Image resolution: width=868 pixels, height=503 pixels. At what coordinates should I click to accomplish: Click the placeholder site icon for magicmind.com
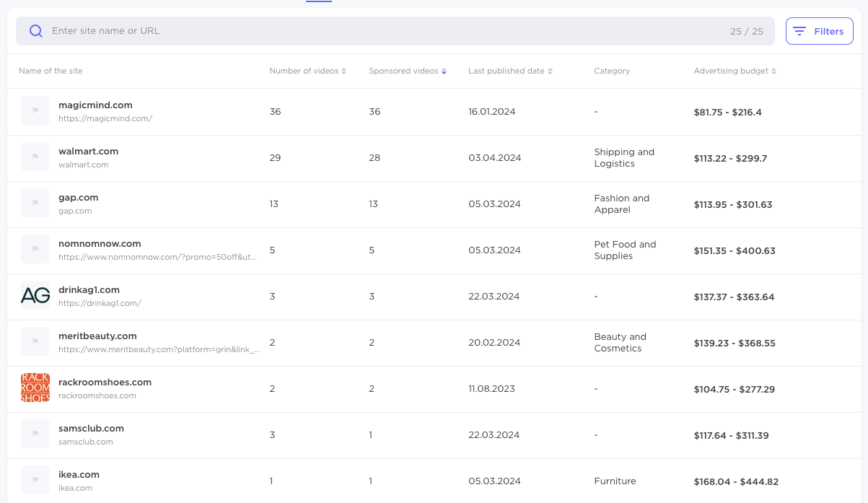pyautogui.click(x=35, y=110)
